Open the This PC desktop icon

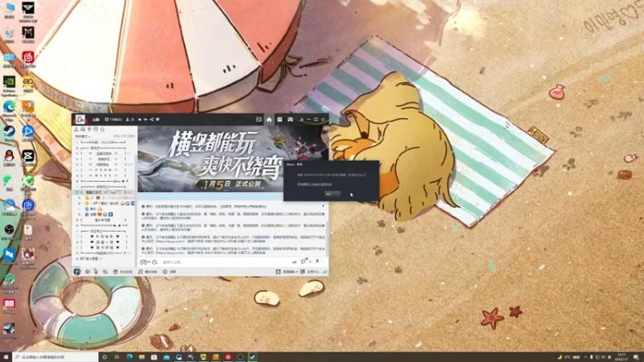coord(9,10)
